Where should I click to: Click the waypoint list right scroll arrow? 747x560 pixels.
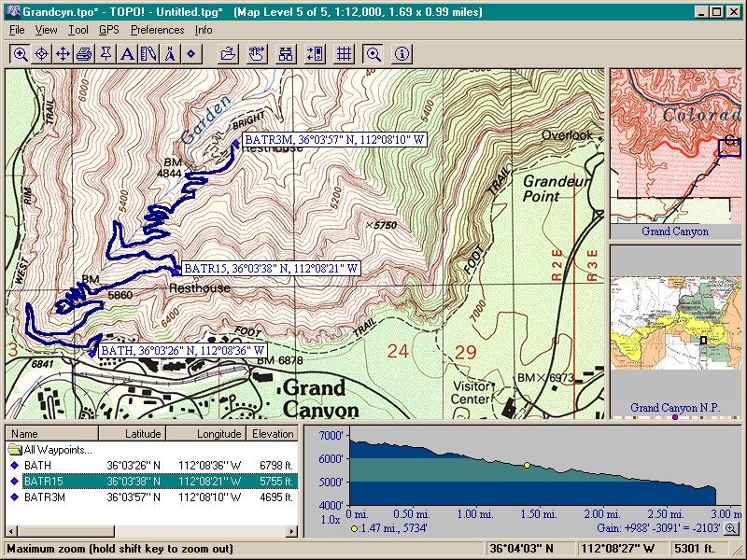[x=292, y=531]
